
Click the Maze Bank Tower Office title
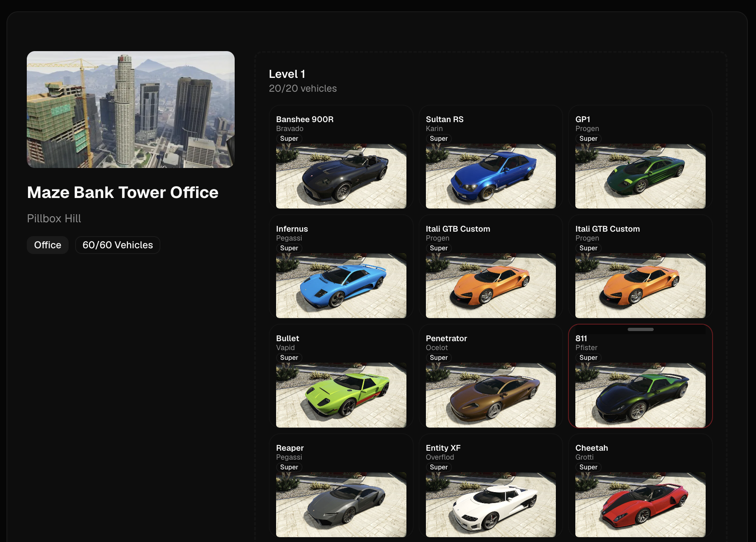click(x=123, y=192)
